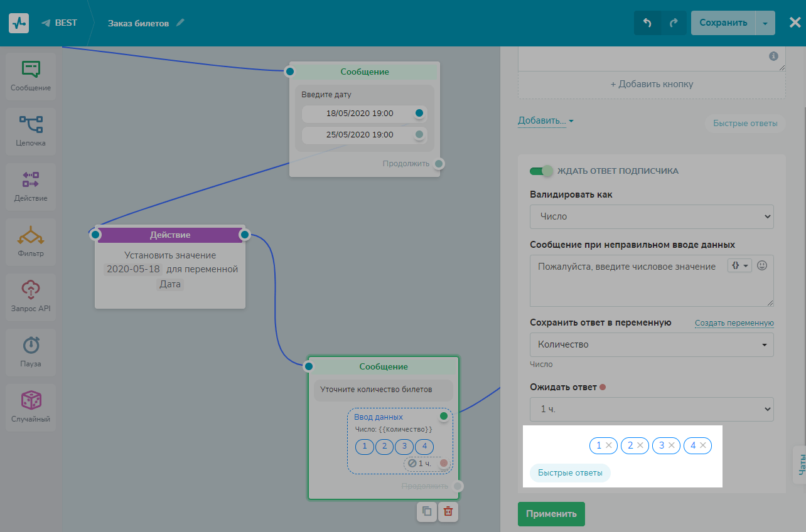This screenshot has height=532, width=806.
Task: Click the Продолжить connector of the Введите дату block
Action: 439,164
